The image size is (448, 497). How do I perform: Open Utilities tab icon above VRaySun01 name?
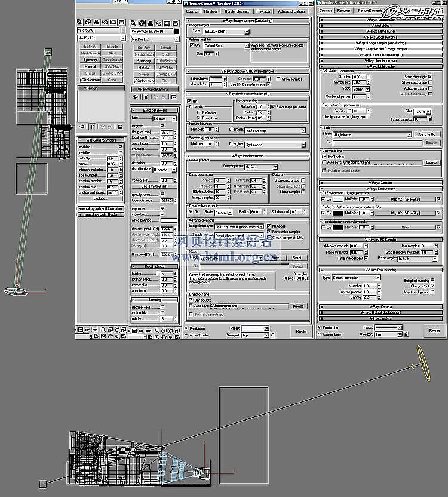(x=121, y=22)
